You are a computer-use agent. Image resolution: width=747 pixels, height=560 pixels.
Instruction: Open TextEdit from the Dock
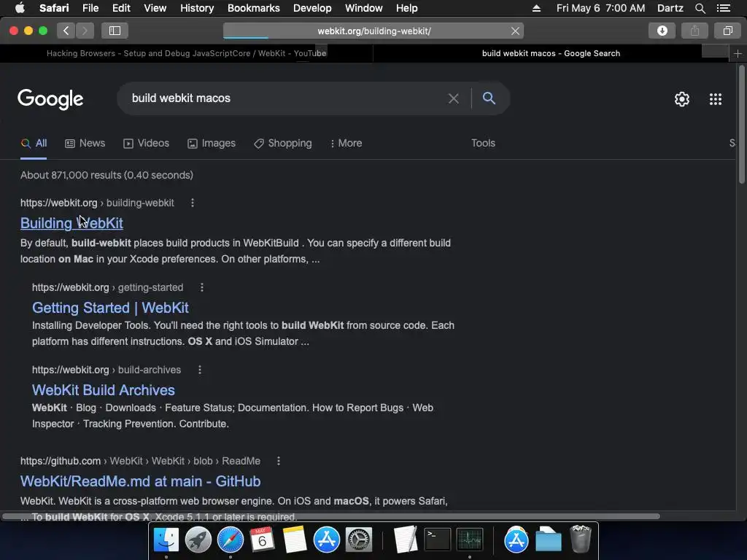[x=406, y=540]
